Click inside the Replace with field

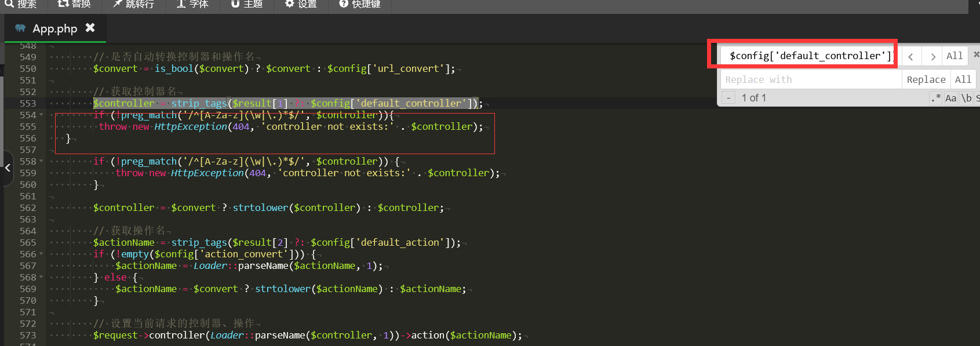tap(810, 79)
